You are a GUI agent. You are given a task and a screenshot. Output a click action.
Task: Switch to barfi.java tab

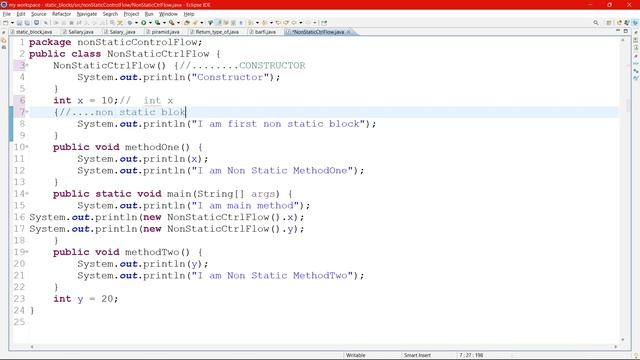pyautogui.click(x=264, y=32)
